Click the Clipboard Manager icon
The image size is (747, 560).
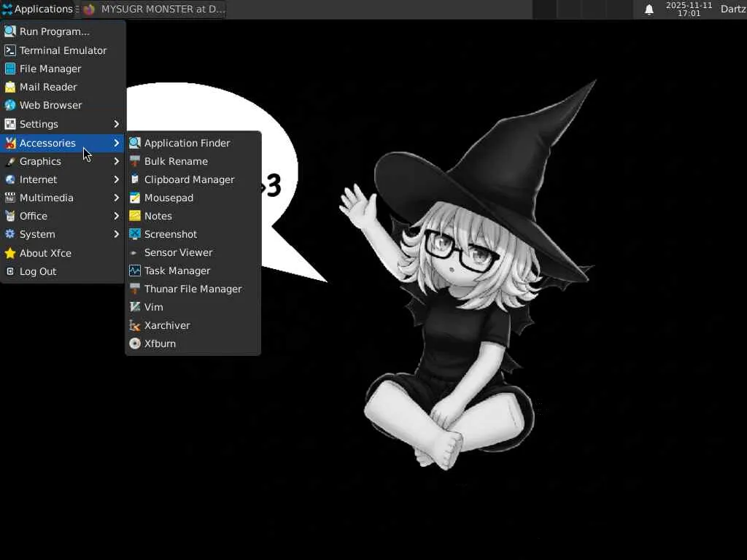pyautogui.click(x=135, y=179)
